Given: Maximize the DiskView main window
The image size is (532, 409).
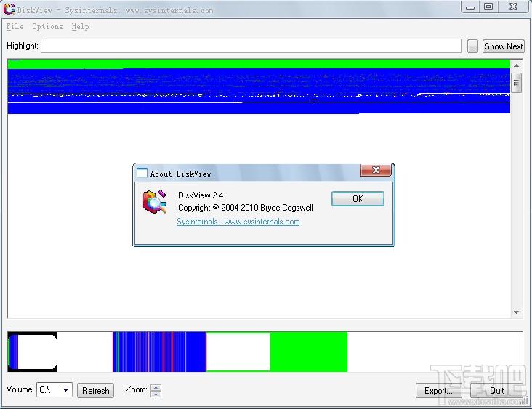Looking at the screenshot, I should (x=488, y=7).
